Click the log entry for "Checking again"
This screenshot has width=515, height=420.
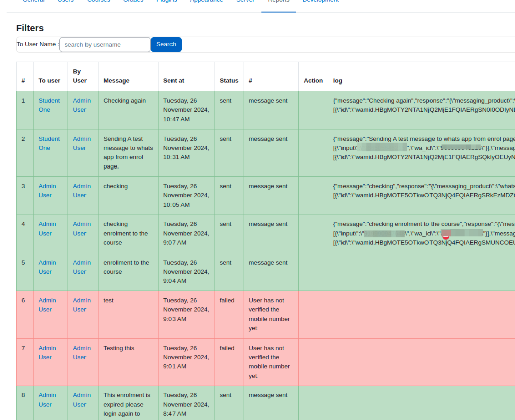click(424, 105)
